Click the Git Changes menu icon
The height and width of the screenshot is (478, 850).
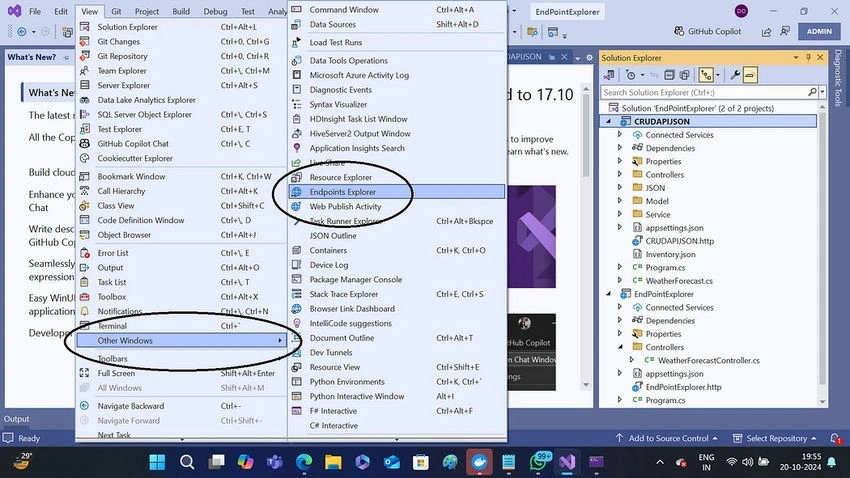click(85, 41)
